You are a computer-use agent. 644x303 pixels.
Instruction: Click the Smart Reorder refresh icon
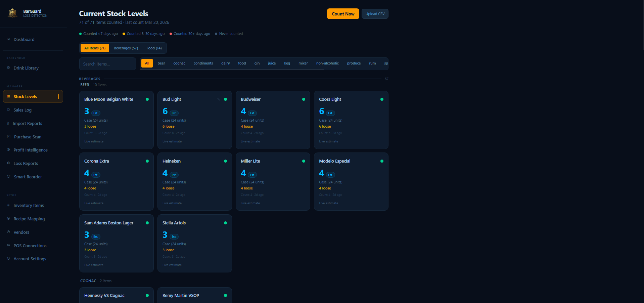8,177
